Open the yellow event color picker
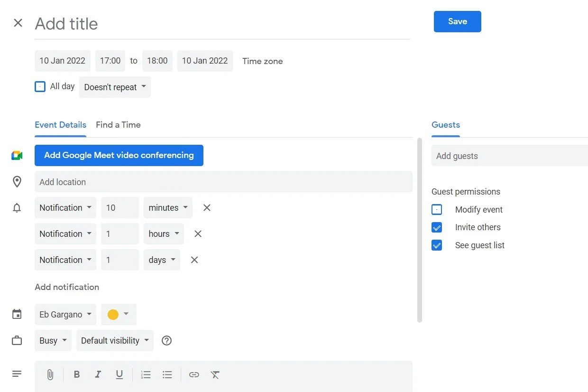The width and height of the screenshot is (588, 392). [x=118, y=315]
